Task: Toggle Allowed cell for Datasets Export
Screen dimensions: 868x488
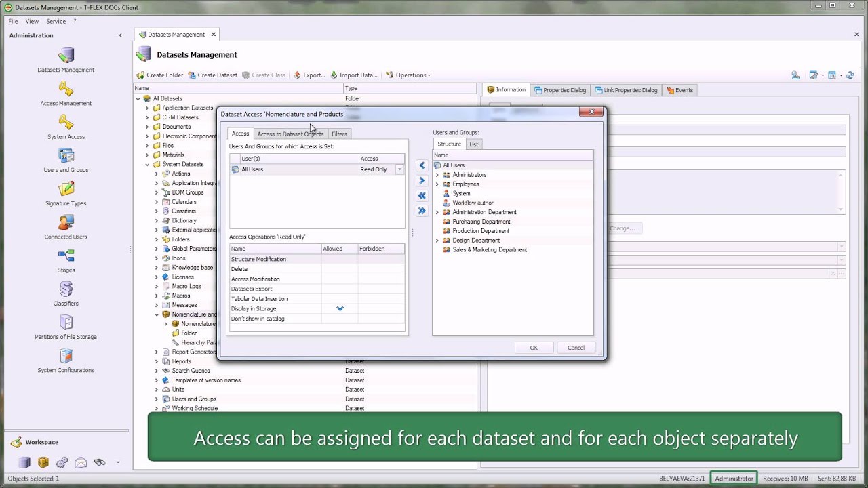Action: tap(340, 289)
